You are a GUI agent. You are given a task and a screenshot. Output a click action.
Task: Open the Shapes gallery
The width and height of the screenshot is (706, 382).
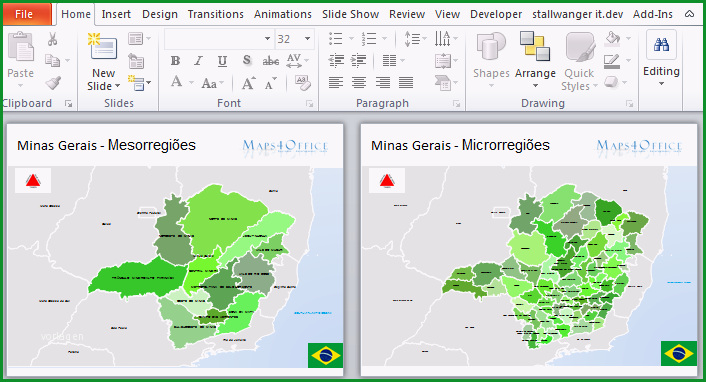tap(491, 60)
